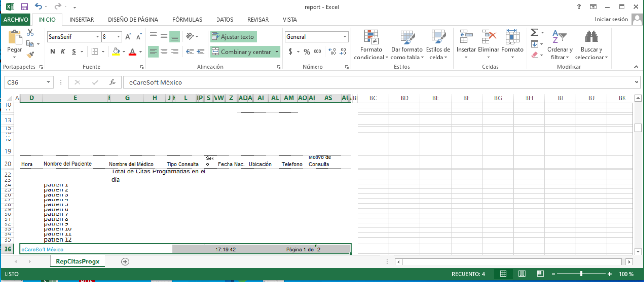Click the Format Painter brush icon
Viewport: 644px width, 282px height.
coord(31,55)
